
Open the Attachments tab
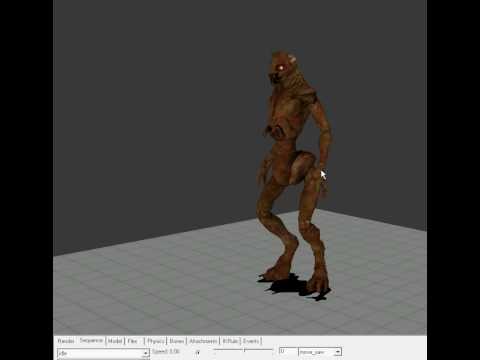click(203, 341)
